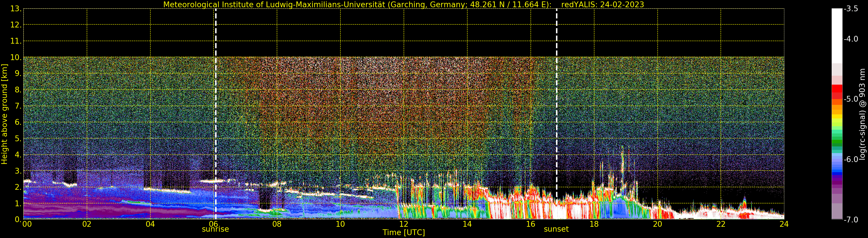868x238 pixels.
Task: Click the '02' time axis tick label
Action: (87, 224)
